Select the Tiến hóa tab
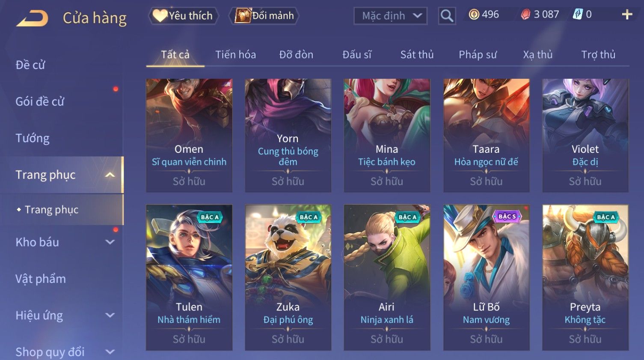This screenshot has height=360, width=644. (235, 55)
